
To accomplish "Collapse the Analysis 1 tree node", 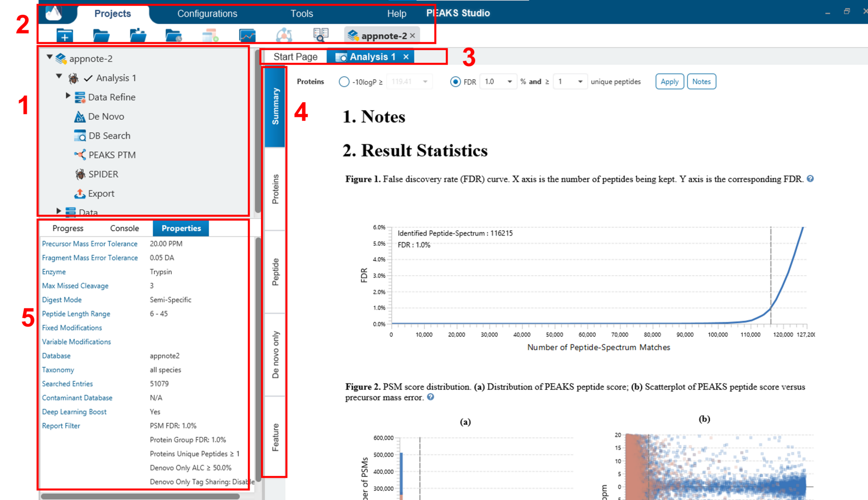I will tap(59, 77).
